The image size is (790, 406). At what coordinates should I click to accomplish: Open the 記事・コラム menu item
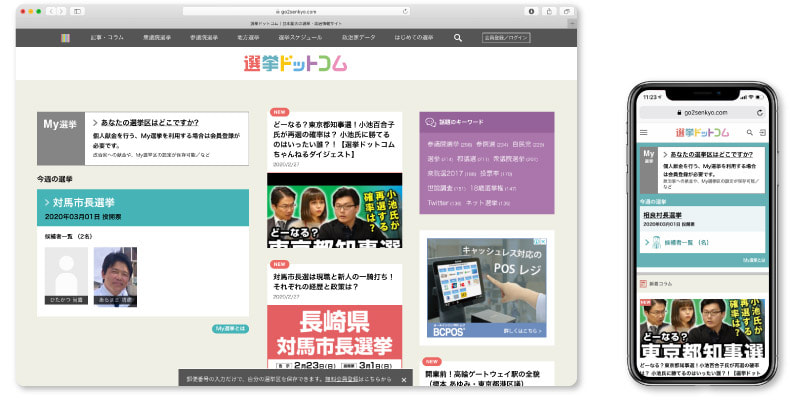click(x=107, y=38)
